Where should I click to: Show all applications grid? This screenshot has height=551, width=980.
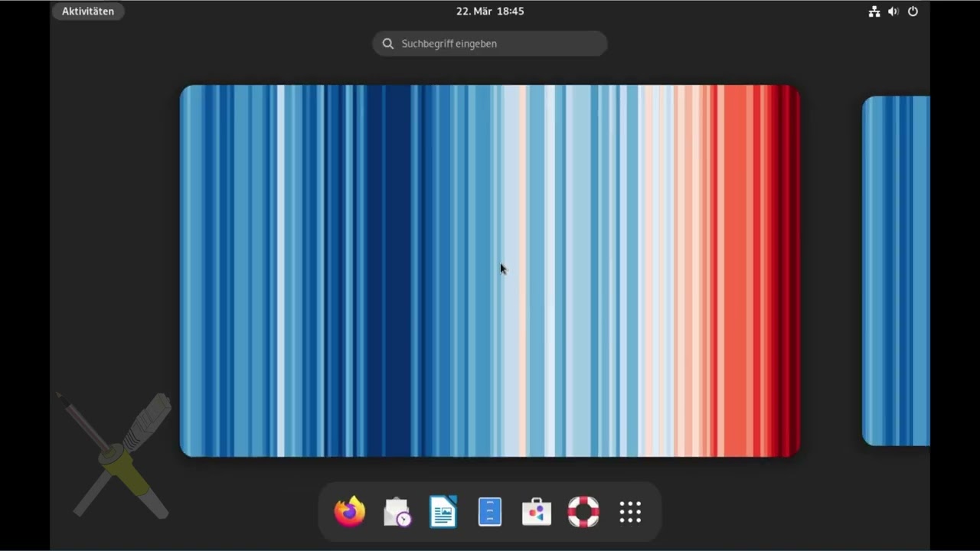[x=630, y=512]
